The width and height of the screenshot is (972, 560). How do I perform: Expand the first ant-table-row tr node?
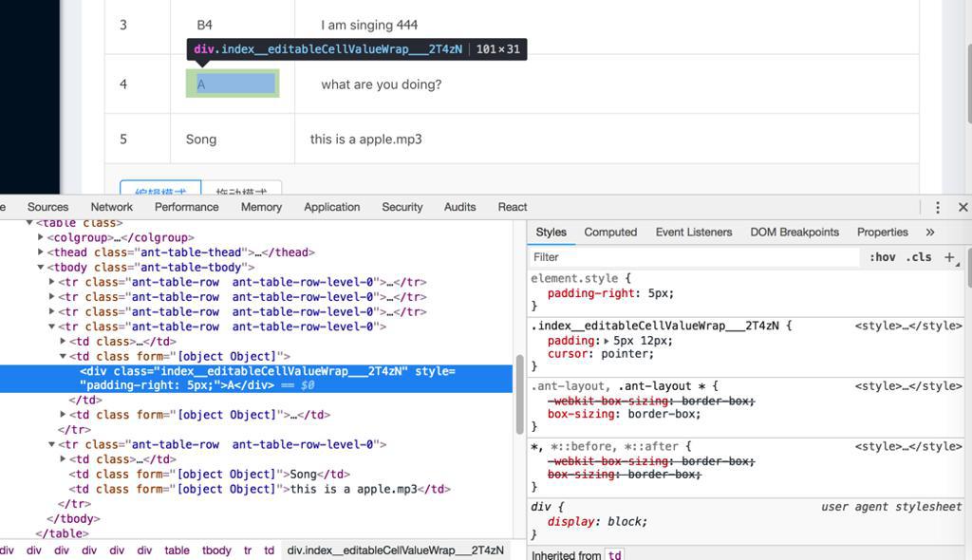tap(51, 282)
